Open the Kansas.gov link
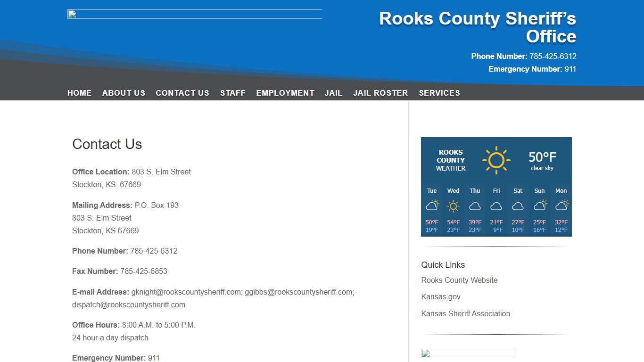The width and height of the screenshot is (644, 362). 441,296
